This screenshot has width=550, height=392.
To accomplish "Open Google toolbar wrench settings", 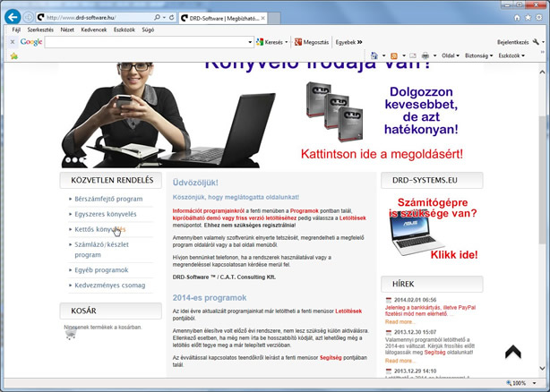I will click(536, 42).
